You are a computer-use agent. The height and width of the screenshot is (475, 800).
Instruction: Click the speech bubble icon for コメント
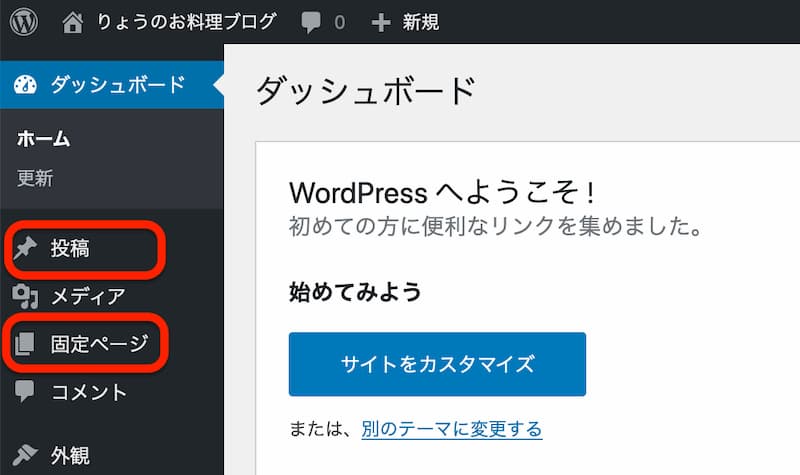pyautogui.click(x=24, y=392)
